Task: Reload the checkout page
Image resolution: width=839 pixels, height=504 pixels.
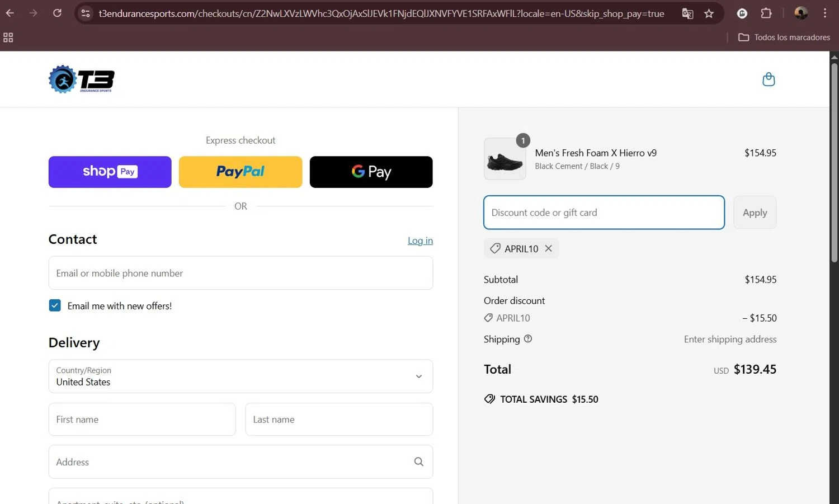Action: coord(57,13)
